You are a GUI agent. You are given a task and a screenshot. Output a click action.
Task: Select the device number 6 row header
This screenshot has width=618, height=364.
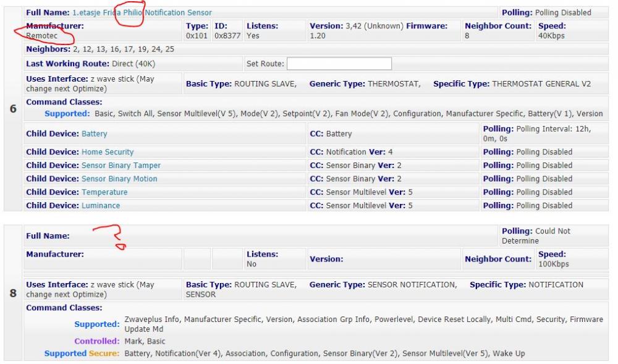12,108
